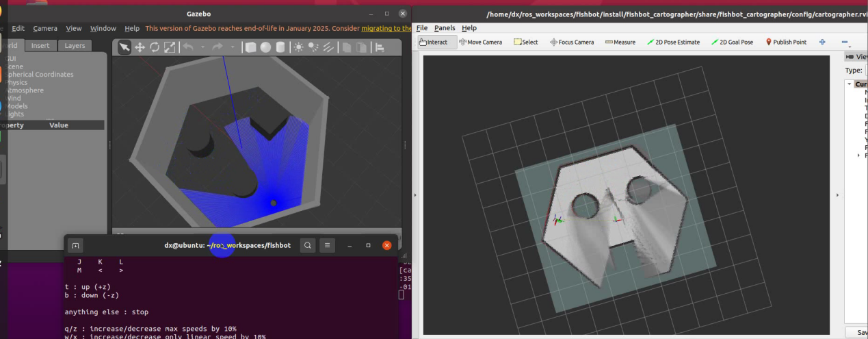Open the Help menu in RViz
Screen dimensions: 868x339
pos(469,28)
